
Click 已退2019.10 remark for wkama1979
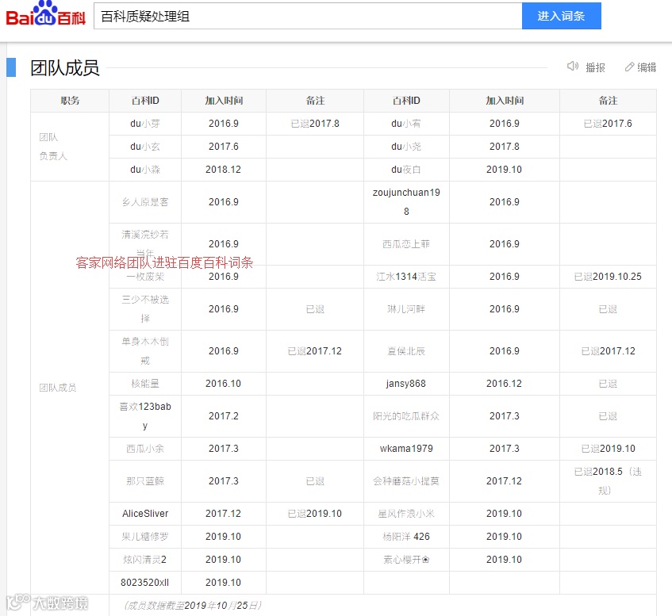(608, 449)
